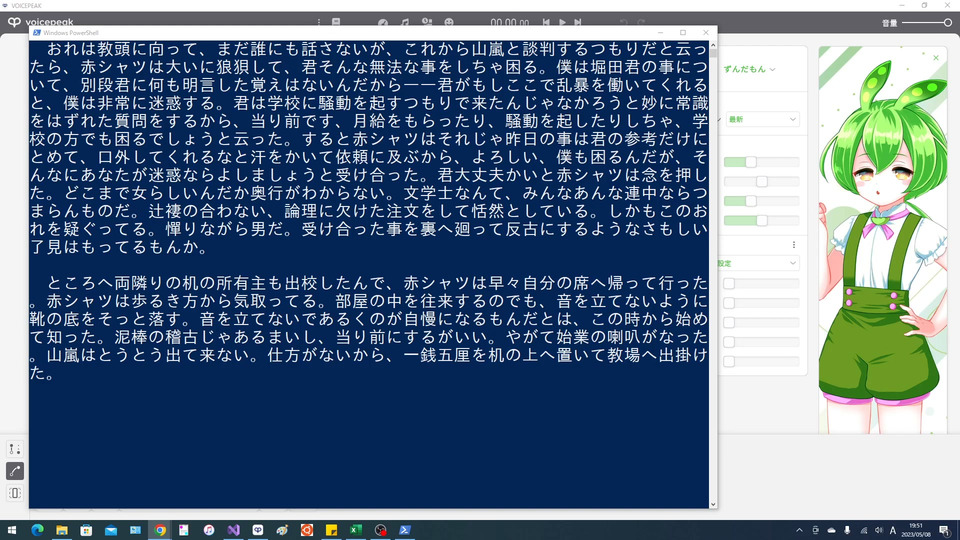Click the pen/edit icon in the VOICEPEAK toolbar
The height and width of the screenshot is (540, 960).
pos(383,23)
